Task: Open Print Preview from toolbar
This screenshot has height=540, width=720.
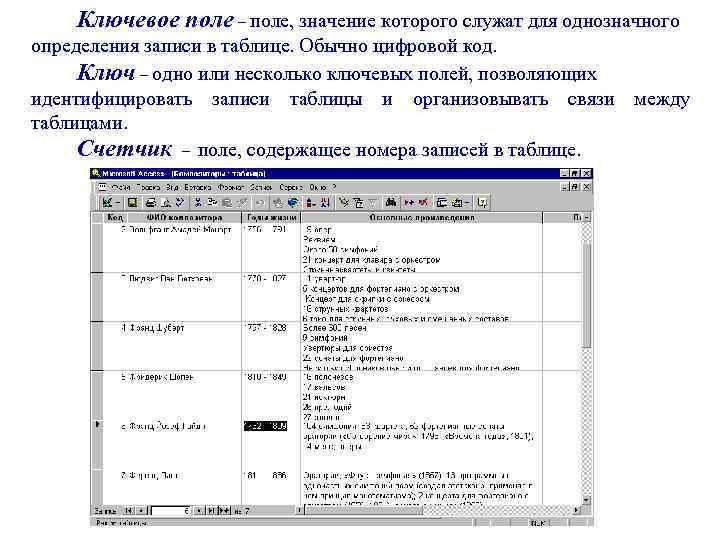Action: pos(166,202)
